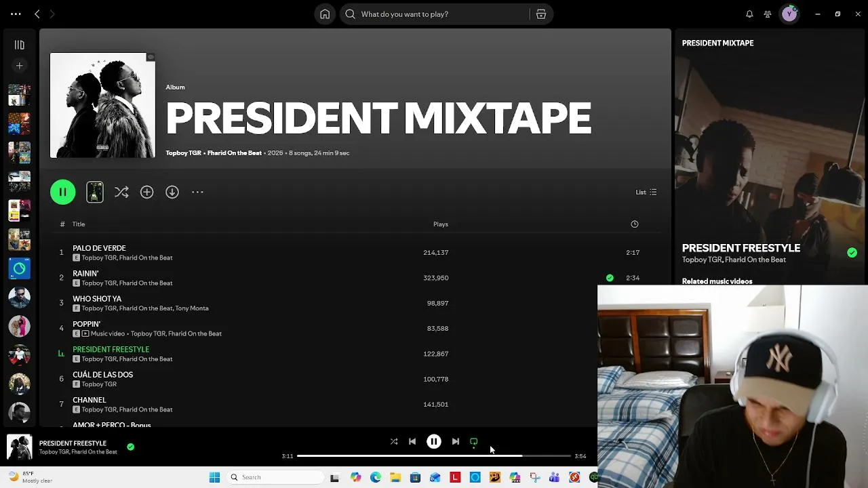The width and height of the screenshot is (868, 488).
Task: Click the President Mixtape album cover art
Action: click(102, 105)
